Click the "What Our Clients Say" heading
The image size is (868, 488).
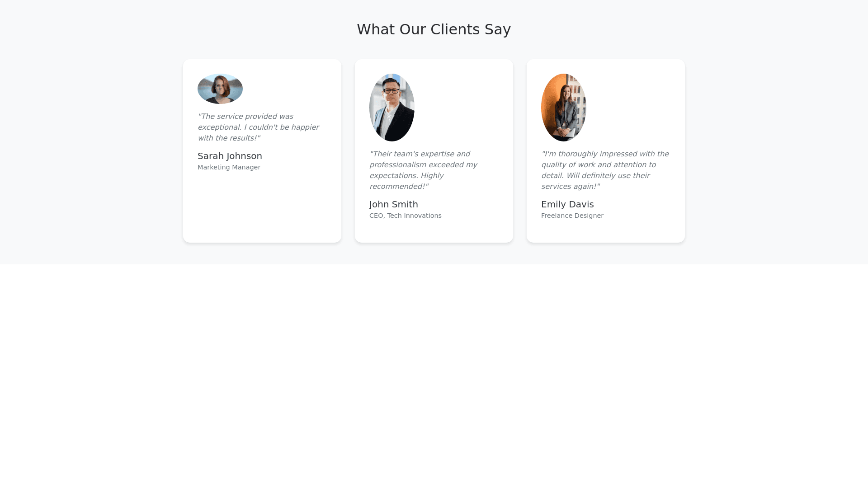[x=434, y=29]
